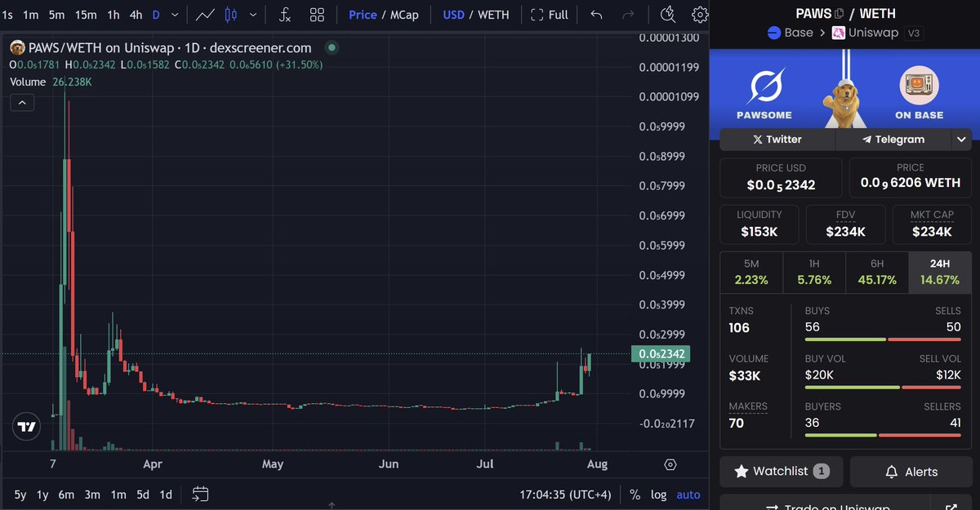Image resolution: width=980 pixels, height=510 pixels.
Task: Open the chart in Full screen
Action: coord(550,15)
